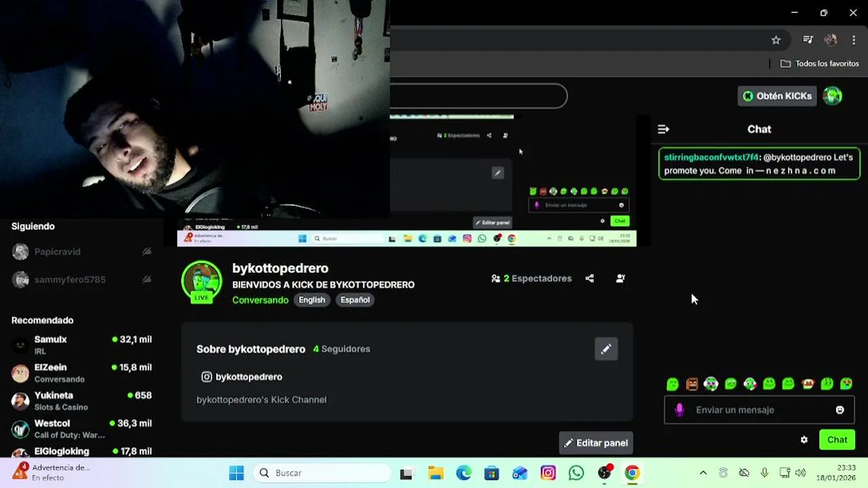Open recommended channel ElZeein
Image resolution: width=868 pixels, height=488 pixels.
click(x=81, y=372)
